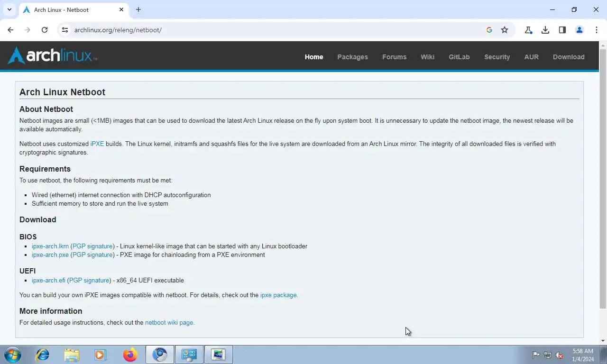Toggle the browser side panel icon
Screen dimensions: 607x364
point(562,30)
